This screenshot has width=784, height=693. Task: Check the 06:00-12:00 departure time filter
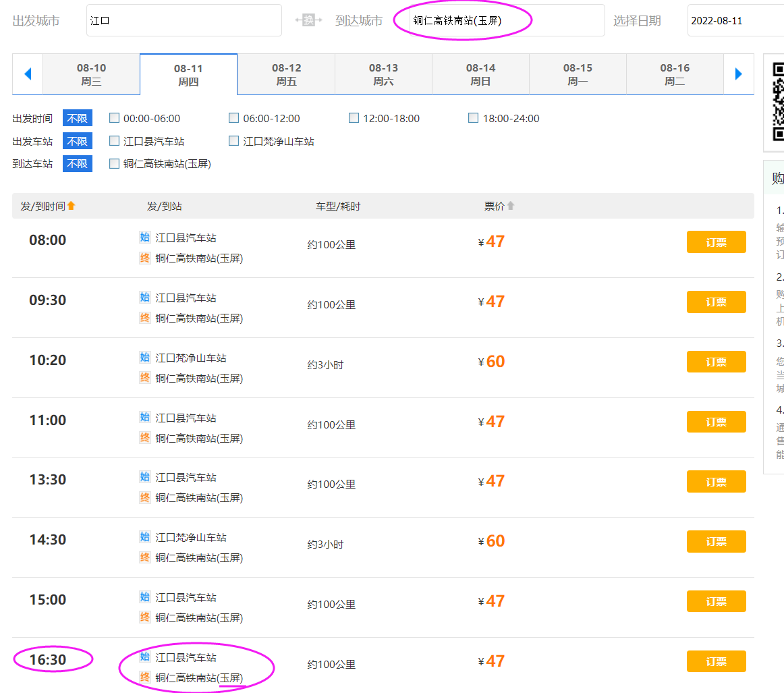234,118
